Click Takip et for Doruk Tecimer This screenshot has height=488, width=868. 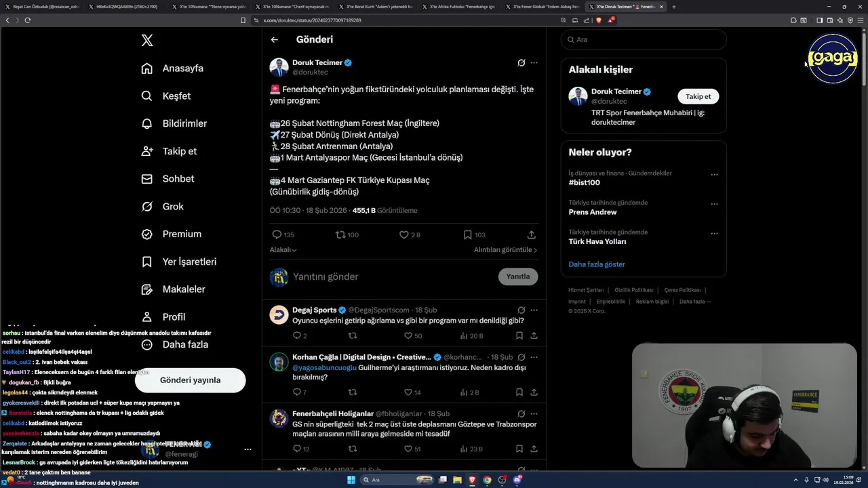point(698,96)
